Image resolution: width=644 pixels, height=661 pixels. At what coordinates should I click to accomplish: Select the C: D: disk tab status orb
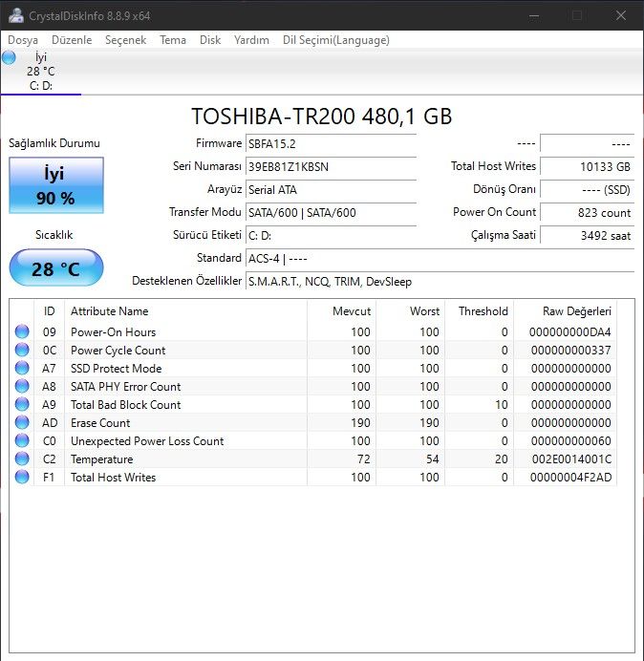(9, 57)
